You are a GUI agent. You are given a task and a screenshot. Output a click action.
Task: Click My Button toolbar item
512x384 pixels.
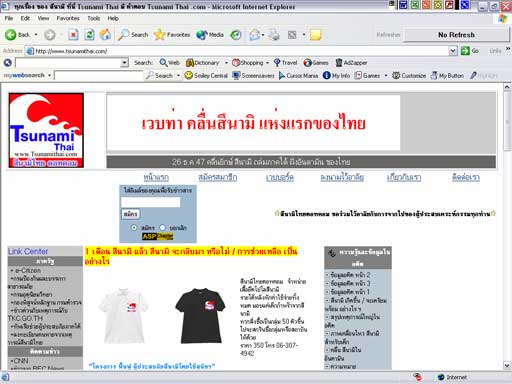click(x=447, y=76)
